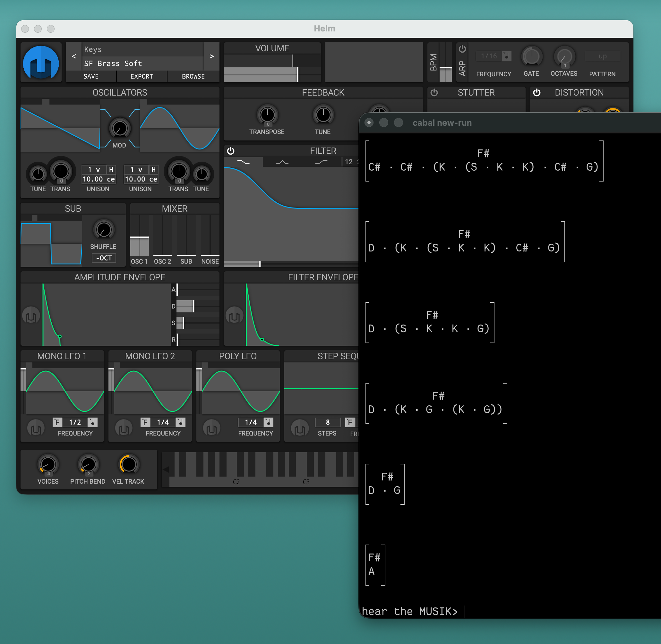Image resolution: width=661 pixels, height=644 pixels.
Task: Click the Mono LFO 2 modulation icon
Action: [x=124, y=428]
